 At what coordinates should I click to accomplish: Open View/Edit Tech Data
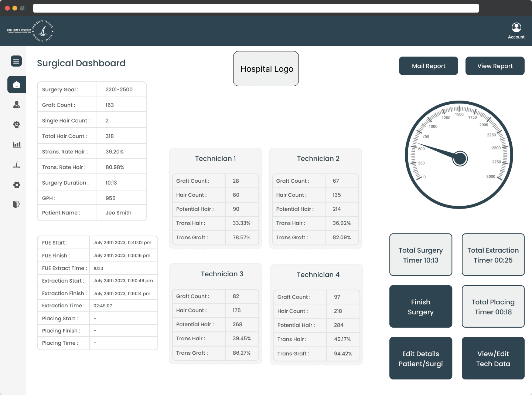493,358
